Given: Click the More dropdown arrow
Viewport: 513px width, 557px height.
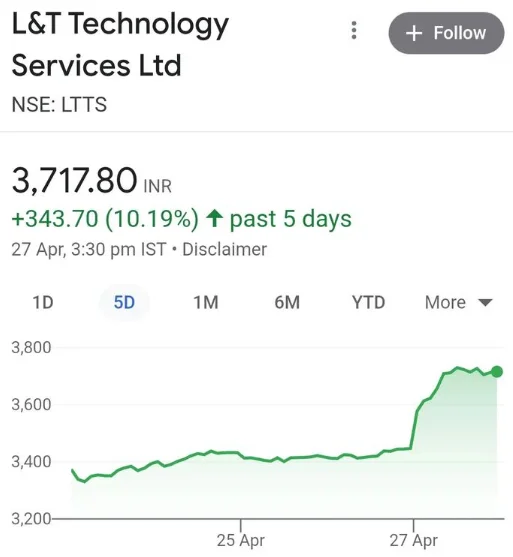Looking at the screenshot, I should pos(485,303).
